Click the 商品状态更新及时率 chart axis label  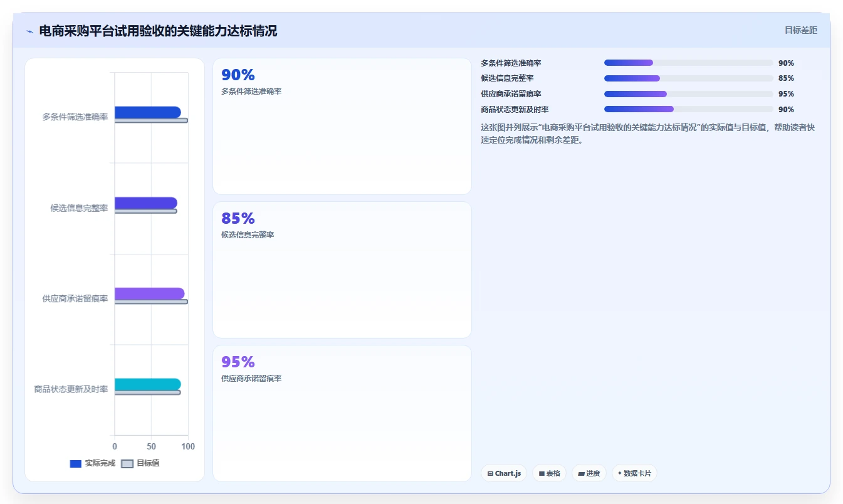point(71,389)
